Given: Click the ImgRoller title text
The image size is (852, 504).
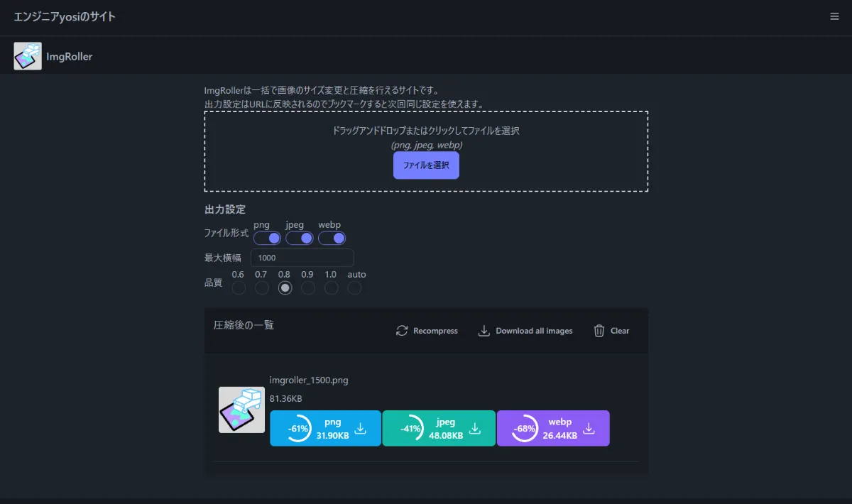Looking at the screenshot, I should pyautogui.click(x=70, y=56).
